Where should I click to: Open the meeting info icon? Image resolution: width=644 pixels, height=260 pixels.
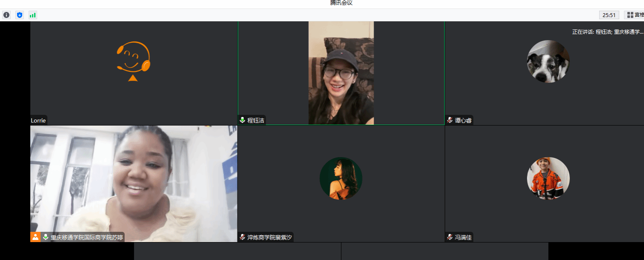click(x=6, y=15)
